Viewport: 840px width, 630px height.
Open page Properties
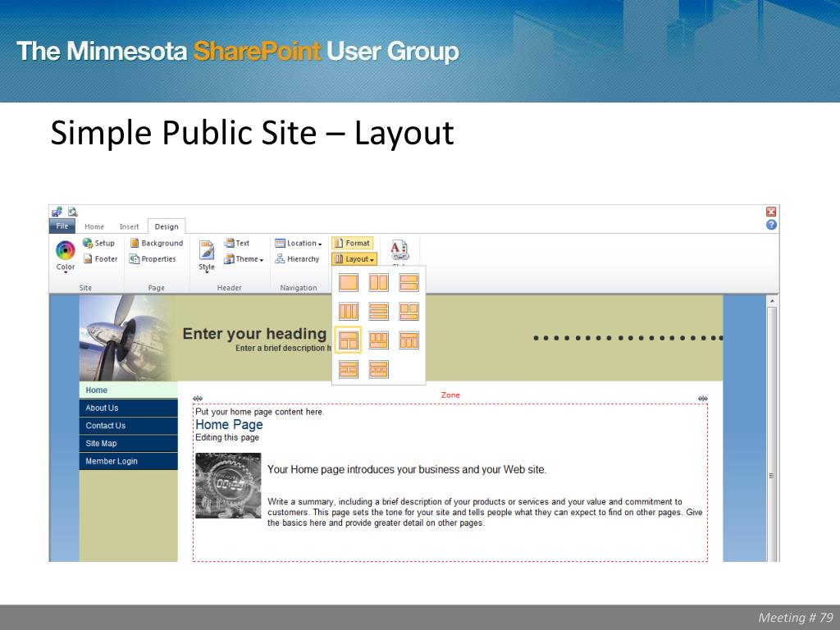tap(153, 258)
